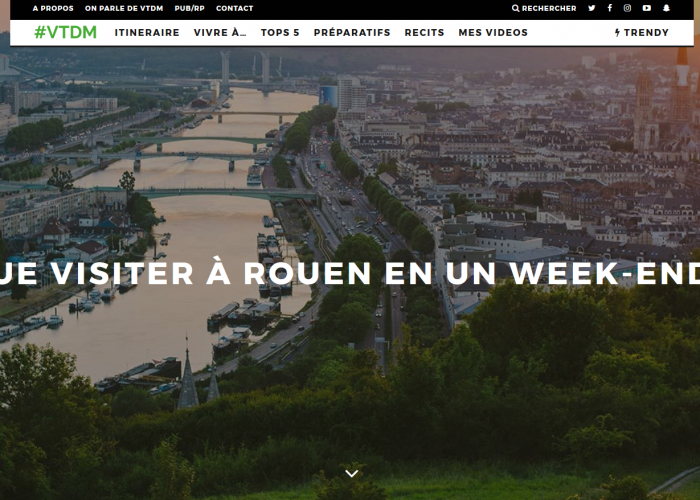Open the Instagram icon in top bar

(x=627, y=8)
